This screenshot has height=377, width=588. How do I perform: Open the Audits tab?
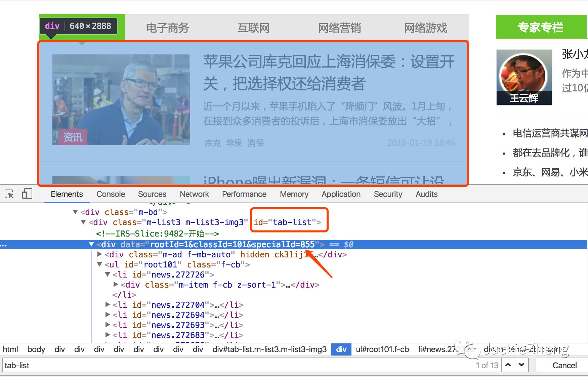pyautogui.click(x=426, y=194)
